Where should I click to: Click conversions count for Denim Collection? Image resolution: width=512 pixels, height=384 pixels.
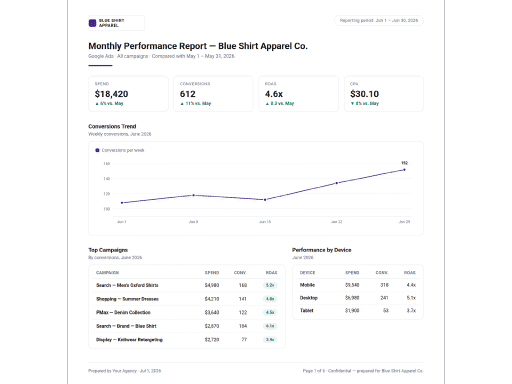[x=243, y=312]
